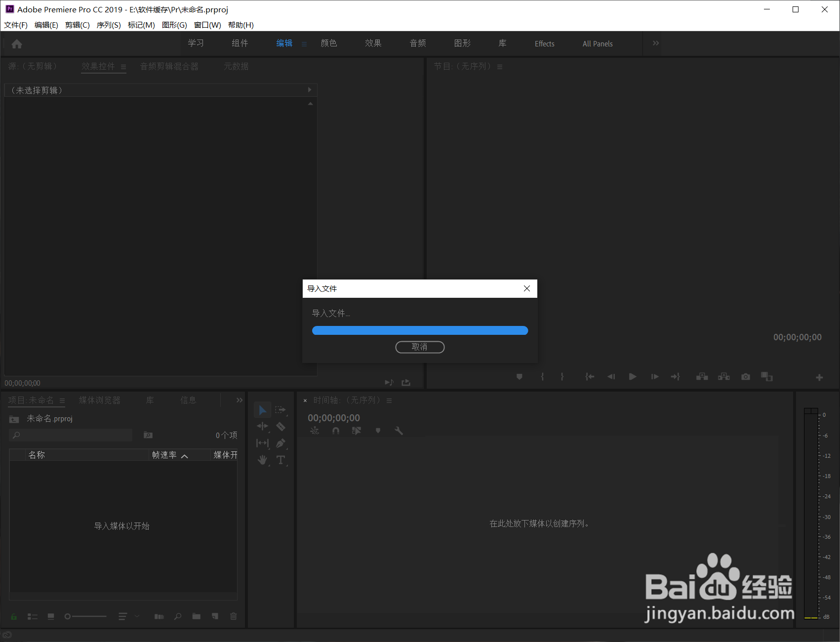Toggle project writable lock icon

(x=14, y=616)
